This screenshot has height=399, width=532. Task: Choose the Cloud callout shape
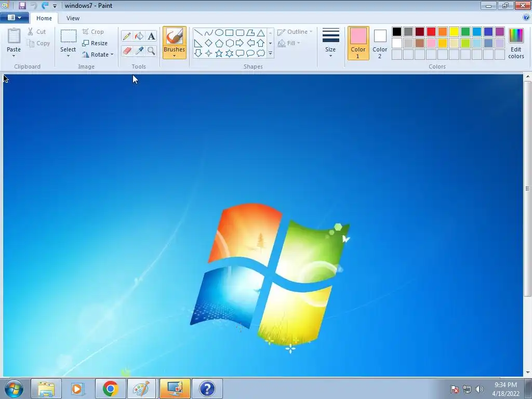point(261,54)
